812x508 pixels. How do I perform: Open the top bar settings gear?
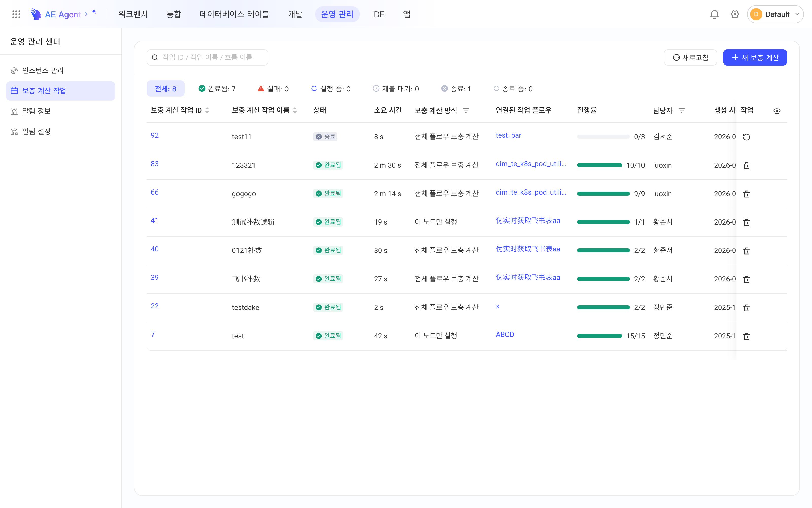pyautogui.click(x=735, y=14)
